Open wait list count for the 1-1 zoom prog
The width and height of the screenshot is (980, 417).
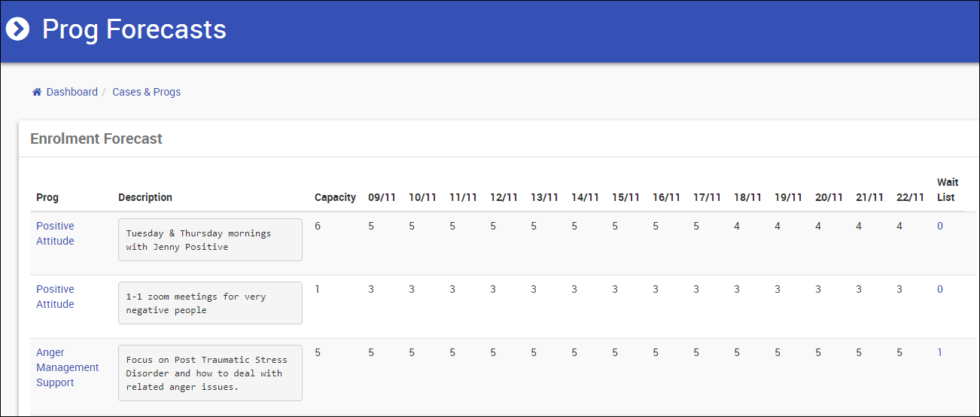[x=939, y=289]
